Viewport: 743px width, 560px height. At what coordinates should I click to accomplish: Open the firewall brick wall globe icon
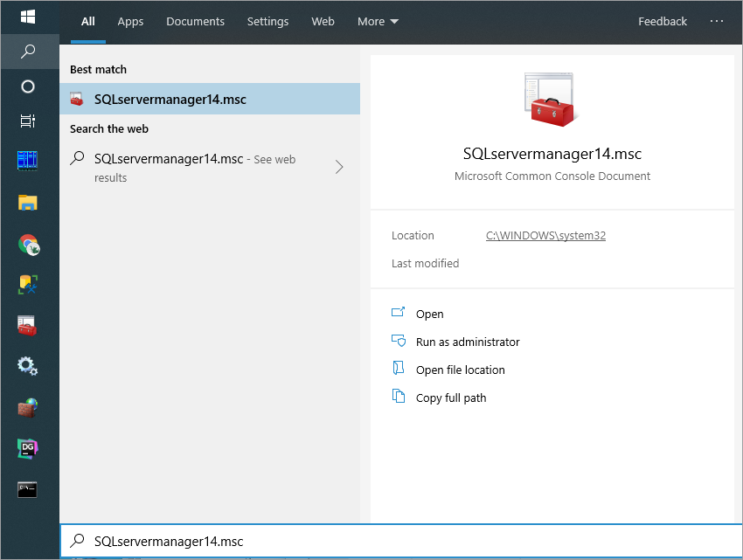coord(28,407)
